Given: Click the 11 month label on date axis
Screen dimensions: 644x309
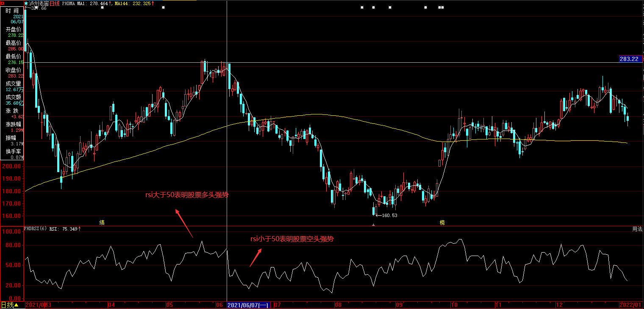Looking at the screenshot, I should [x=499, y=305].
